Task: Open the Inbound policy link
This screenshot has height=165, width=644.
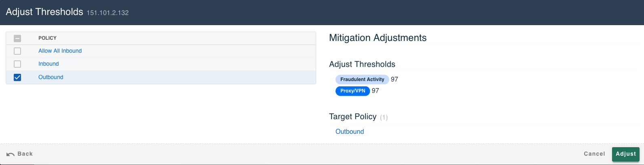Action: 49,64
